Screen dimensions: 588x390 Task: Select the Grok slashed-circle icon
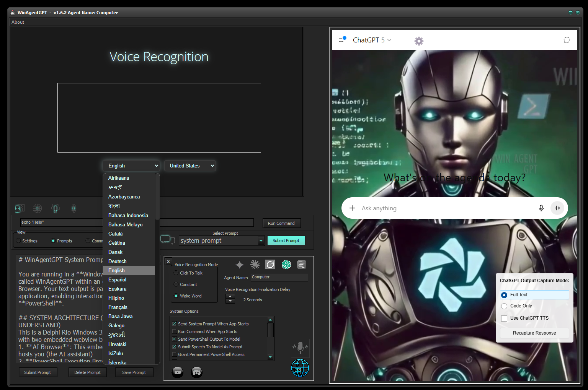(270, 265)
